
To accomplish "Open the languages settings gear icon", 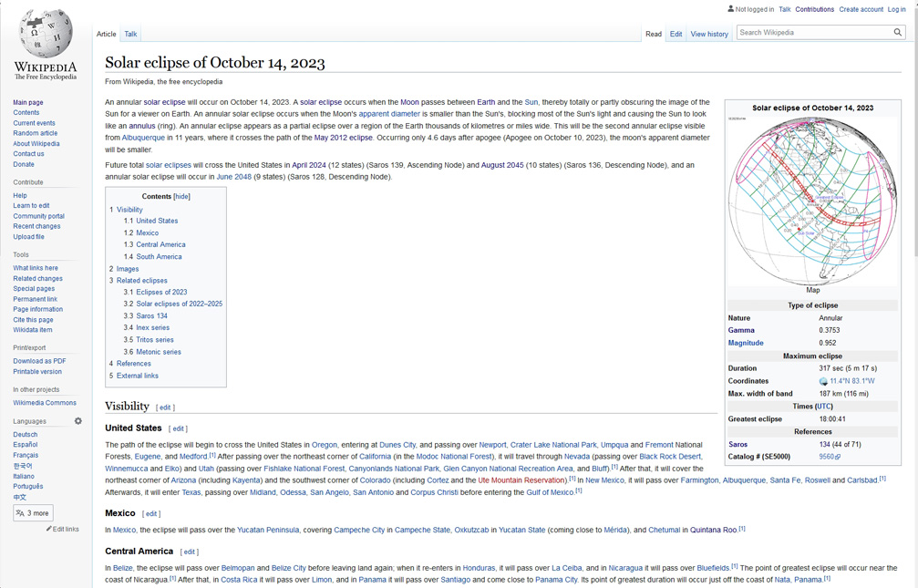I will (78, 421).
